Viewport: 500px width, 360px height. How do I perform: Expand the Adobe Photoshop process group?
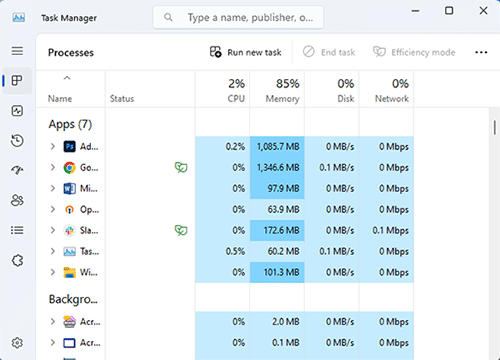click(x=53, y=146)
